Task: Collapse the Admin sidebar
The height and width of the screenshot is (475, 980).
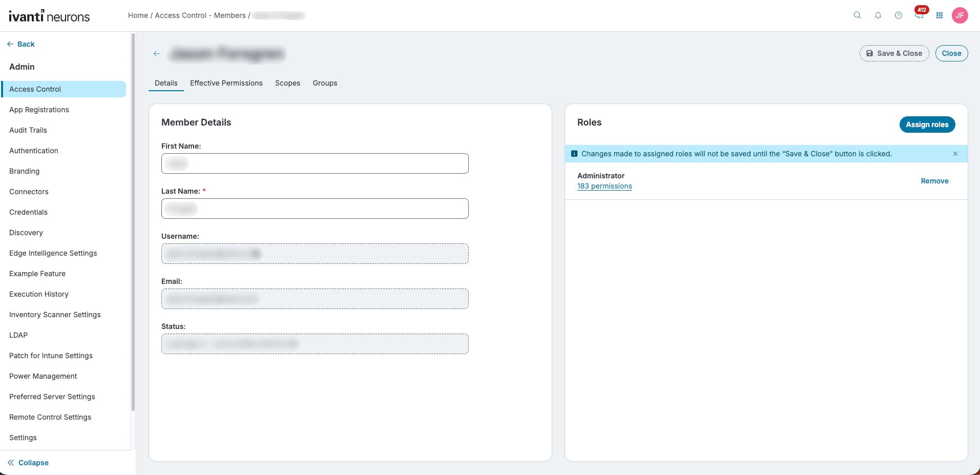Action: (28, 463)
